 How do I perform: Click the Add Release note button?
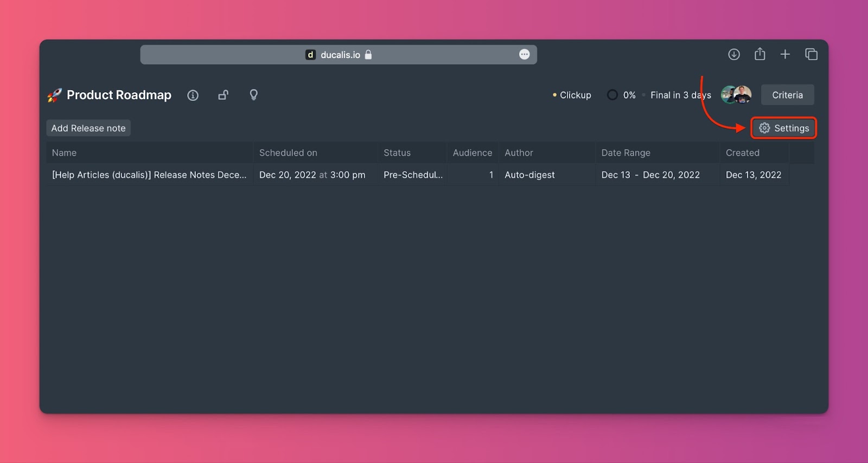click(88, 128)
